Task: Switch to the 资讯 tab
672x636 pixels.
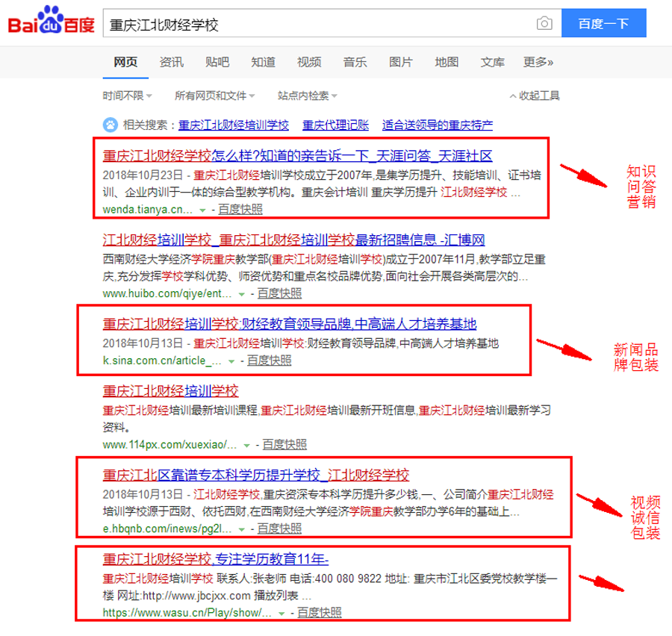Action: click(172, 62)
